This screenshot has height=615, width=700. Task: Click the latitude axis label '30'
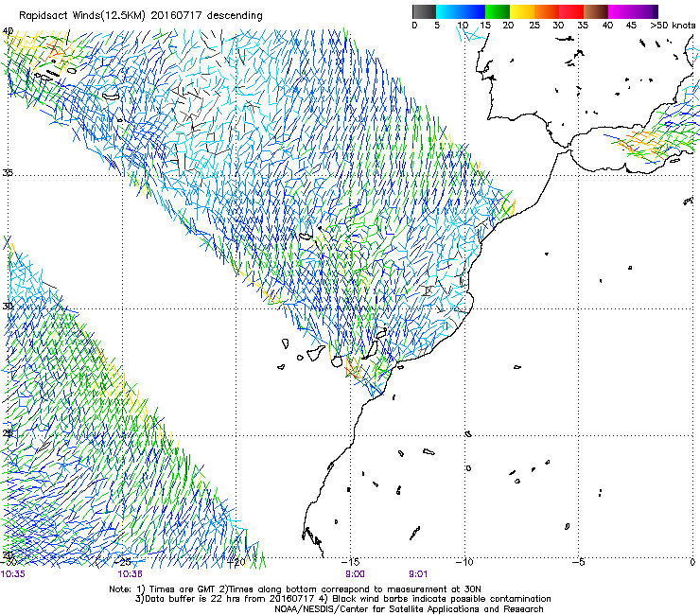[x=8, y=307]
